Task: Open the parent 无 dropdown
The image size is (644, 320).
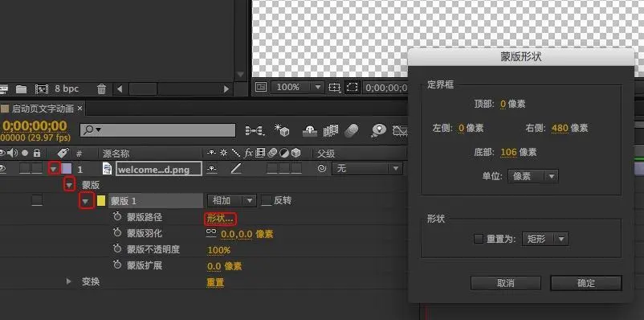Action: [x=368, y=169]
